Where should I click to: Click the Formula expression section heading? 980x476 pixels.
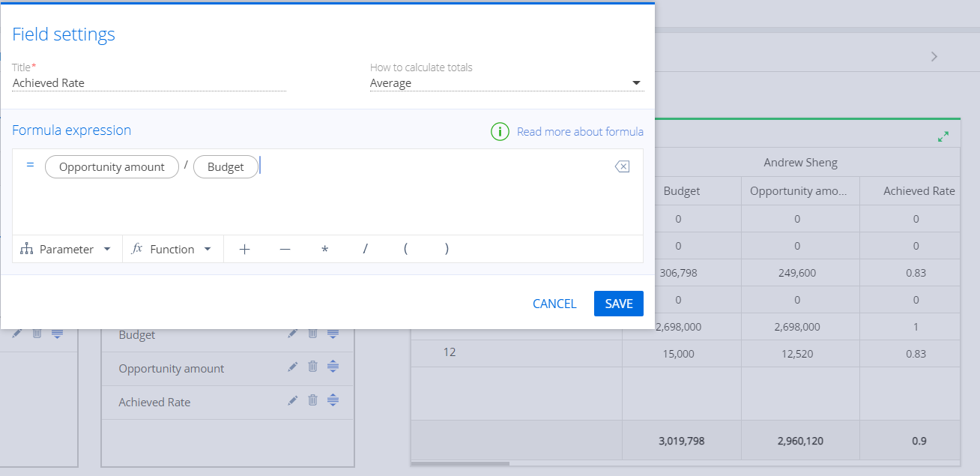(72, 130)
